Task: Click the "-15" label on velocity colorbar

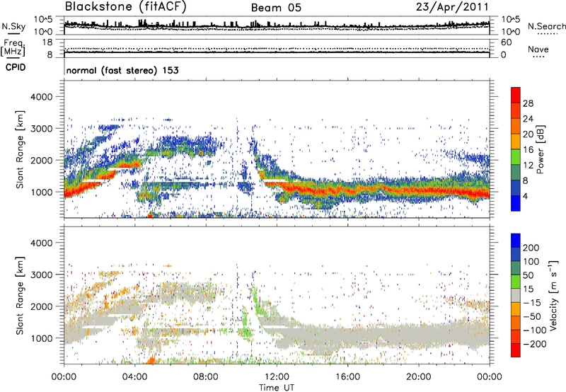Action: point(532,303)
